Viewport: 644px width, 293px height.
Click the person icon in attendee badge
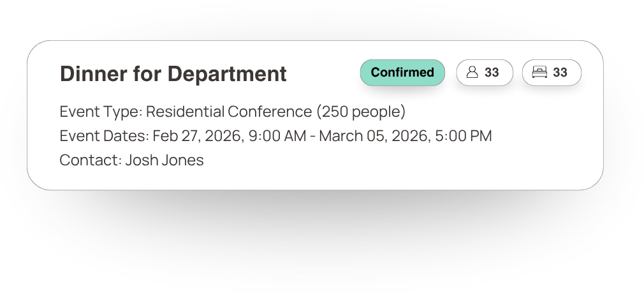[472, 73]
